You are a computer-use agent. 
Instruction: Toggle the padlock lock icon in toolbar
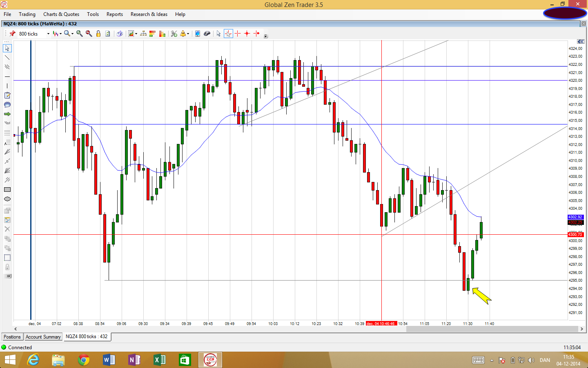click(98, 34)
